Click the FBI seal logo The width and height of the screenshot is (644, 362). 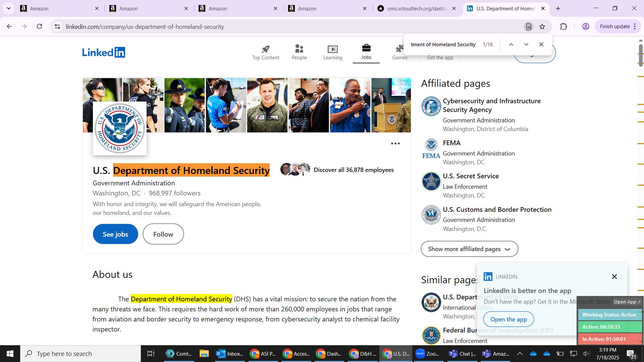[431, 336]
